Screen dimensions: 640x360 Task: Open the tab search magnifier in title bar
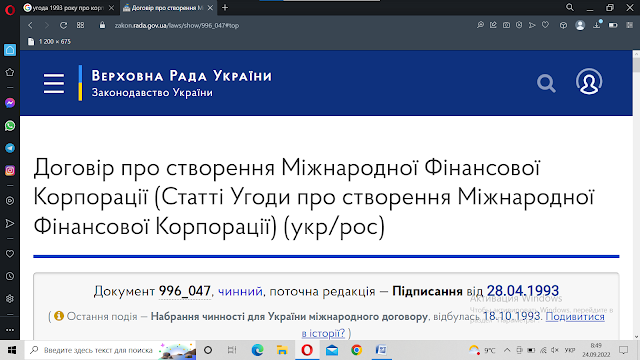(570, 7)
